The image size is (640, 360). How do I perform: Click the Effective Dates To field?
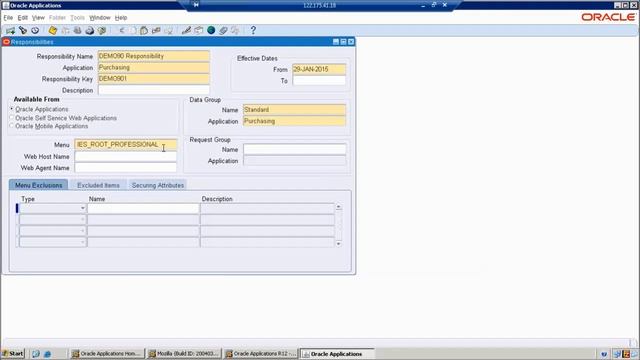point(319,80)
